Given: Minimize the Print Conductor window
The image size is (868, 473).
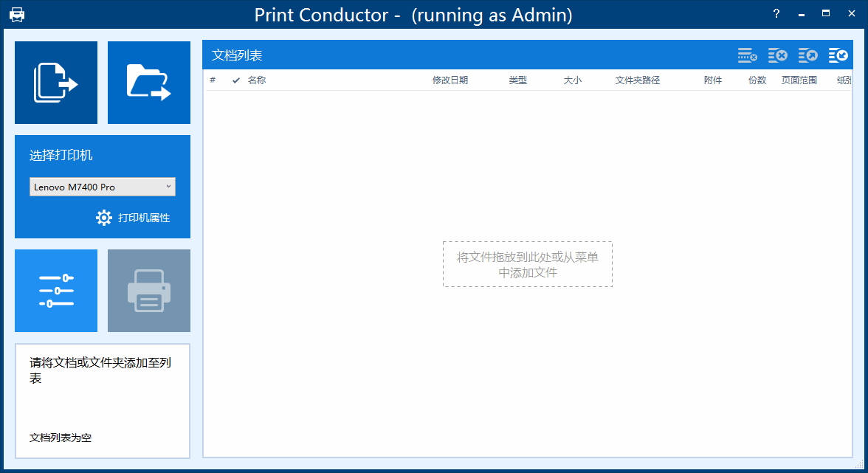Looking at the screenshot, I should (801, 14).
